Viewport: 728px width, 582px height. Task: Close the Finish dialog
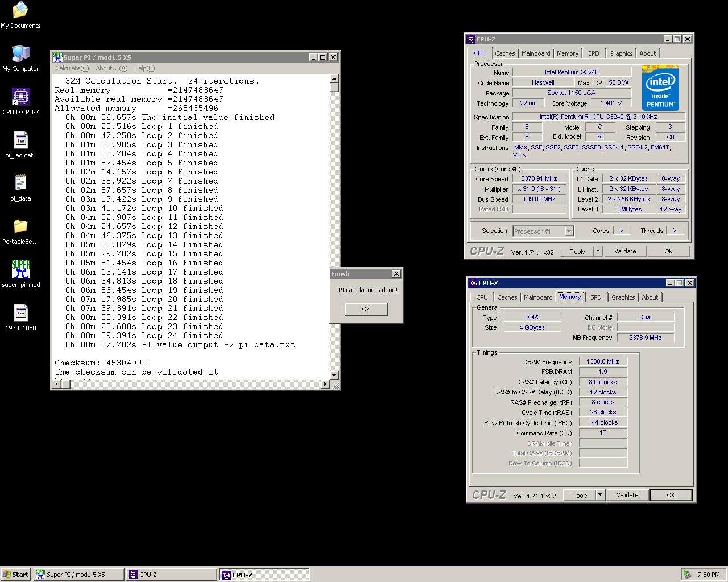(396, 274)
